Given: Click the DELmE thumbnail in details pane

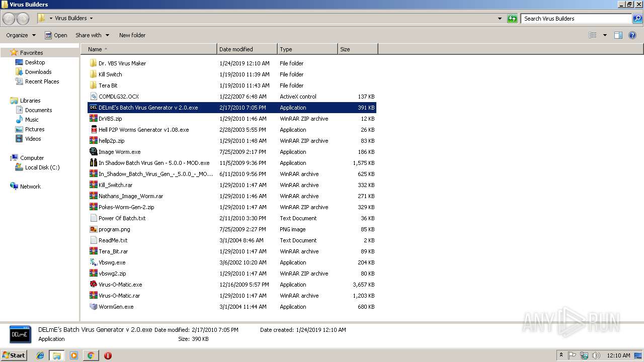Looking at the screenshot, I should tap(20, 334).
